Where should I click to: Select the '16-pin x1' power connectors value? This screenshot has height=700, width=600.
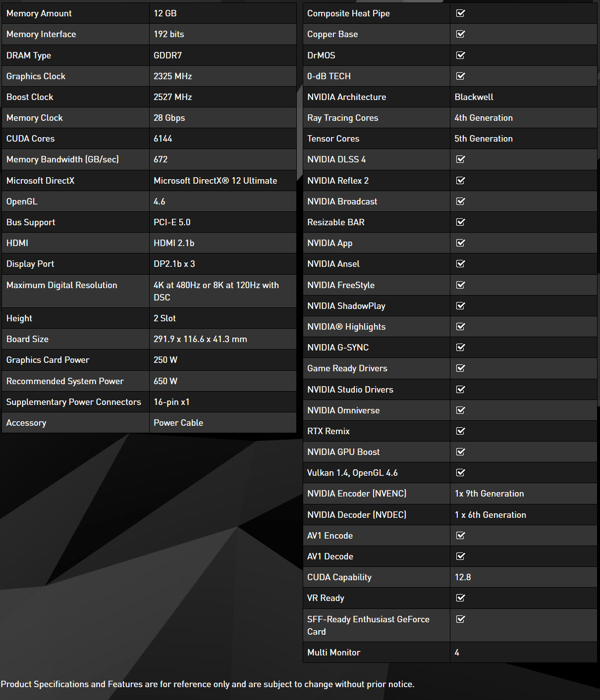click(x=171, y=402)
